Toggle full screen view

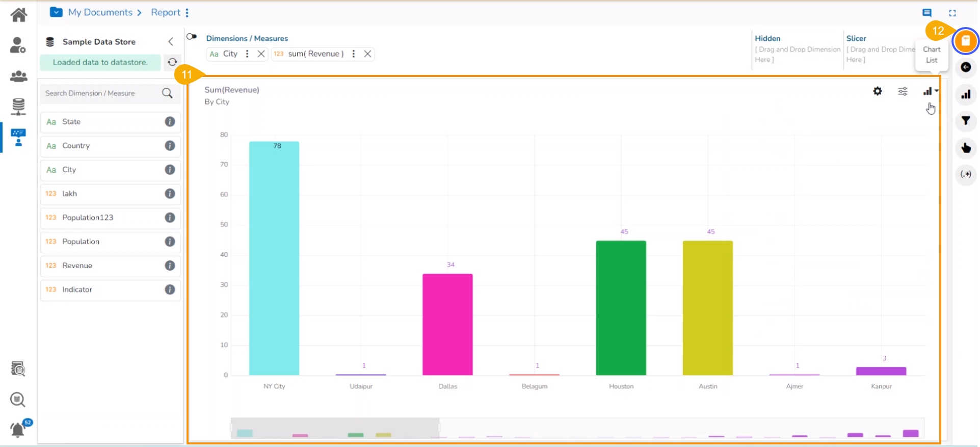coord(952,13)
